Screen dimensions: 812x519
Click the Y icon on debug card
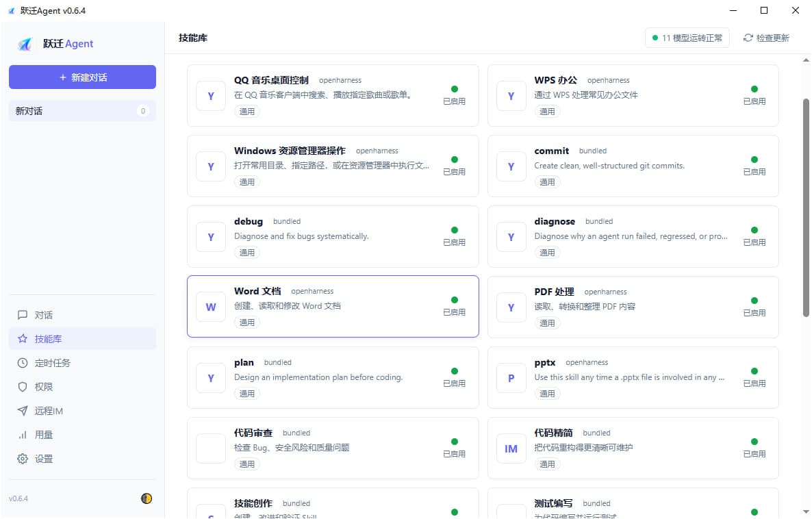211,237
